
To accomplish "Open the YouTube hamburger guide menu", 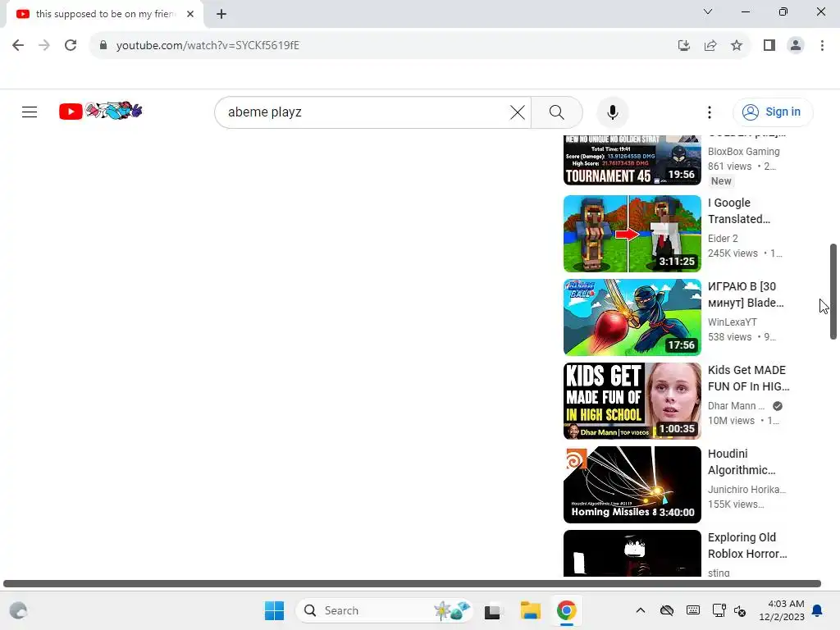I will click(30, 112).
